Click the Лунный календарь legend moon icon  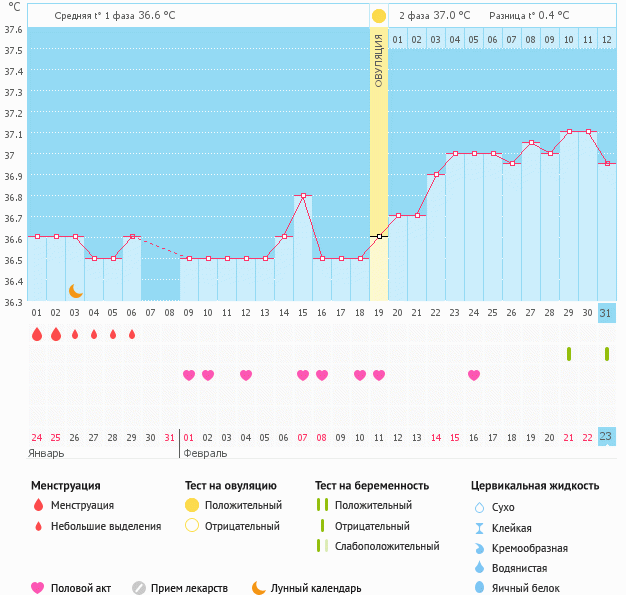(259, 588)
